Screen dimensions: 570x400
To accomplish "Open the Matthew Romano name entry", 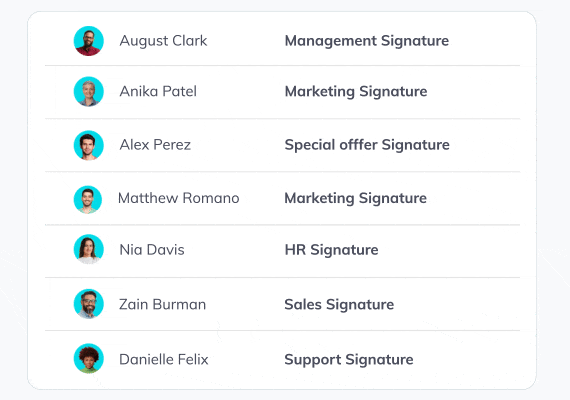I will click(x=178, y=198).
